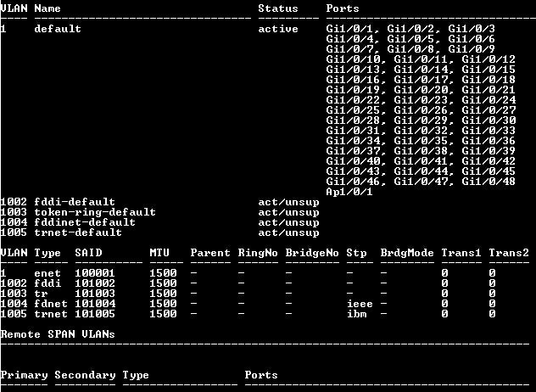Image resolution: width=536 pixels, height=392 pixels.
Task: Click VLAN ID 1002 in the top table
Action: tap(14, 201)
